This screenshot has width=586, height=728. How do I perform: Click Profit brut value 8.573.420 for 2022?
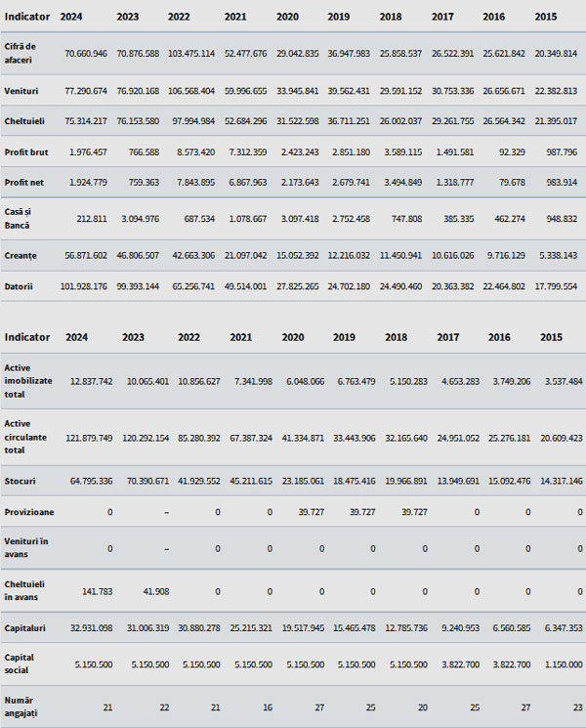click(195, 151)
